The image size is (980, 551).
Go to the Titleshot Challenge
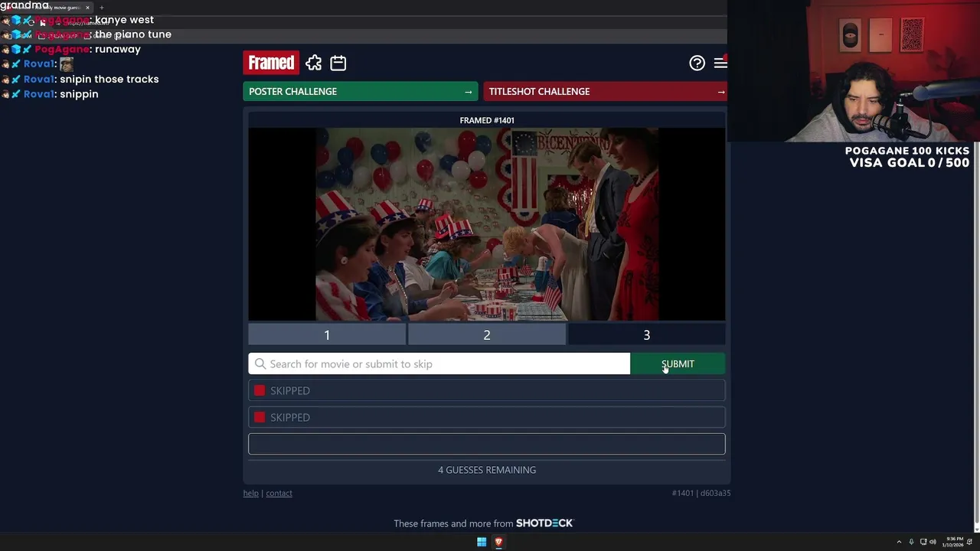[605, 92]
